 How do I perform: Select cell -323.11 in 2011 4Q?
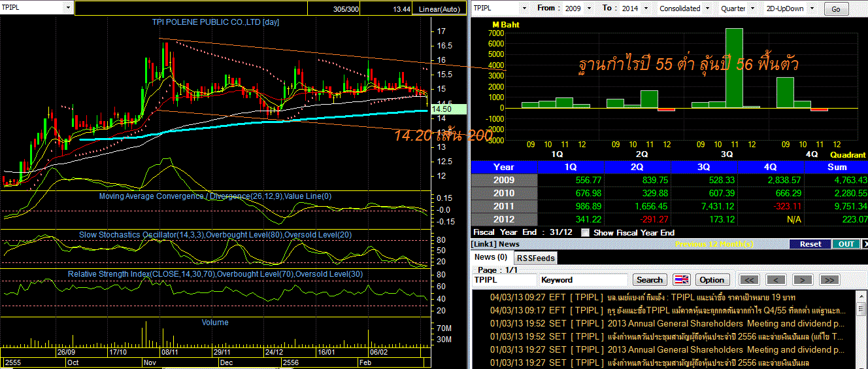pos(771,206)
